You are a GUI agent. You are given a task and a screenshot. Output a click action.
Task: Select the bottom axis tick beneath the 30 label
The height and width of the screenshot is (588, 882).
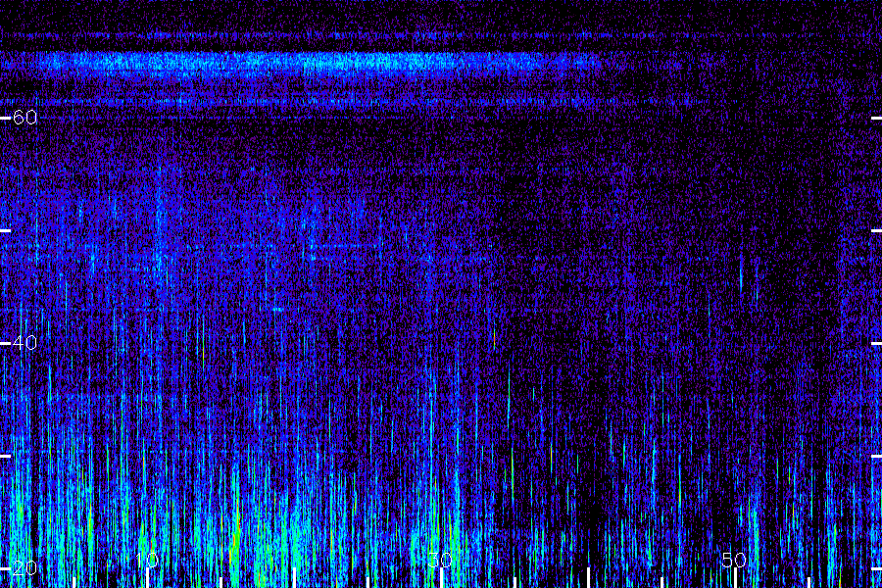(x=442, y=578)
